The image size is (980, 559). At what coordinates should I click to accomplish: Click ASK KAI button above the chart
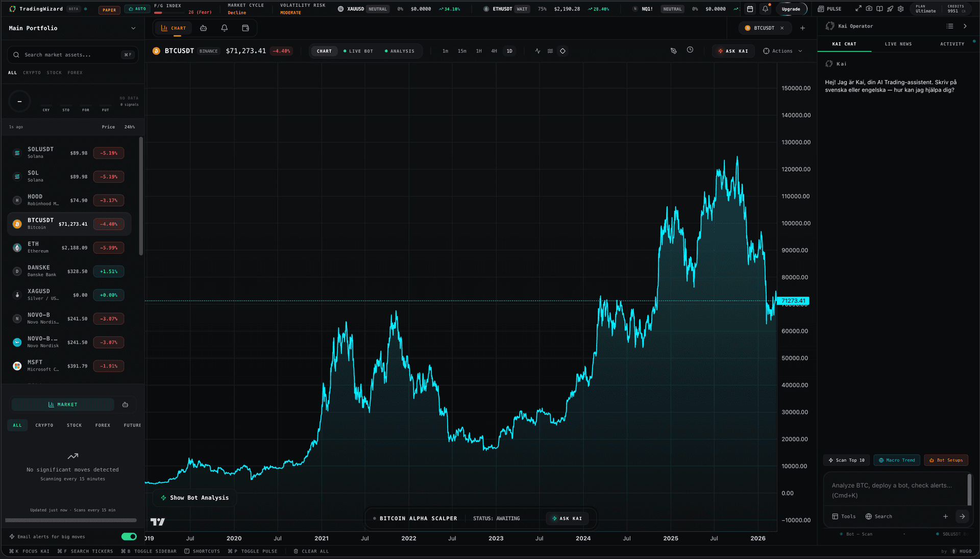click(733, 51)
